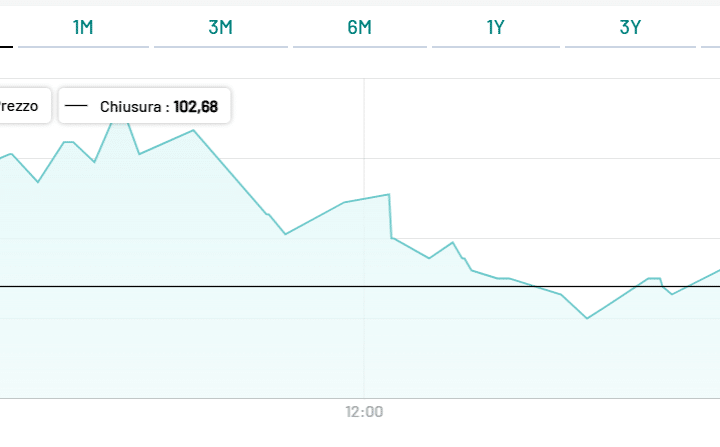Screen dimensions: 720x447
Task: Switch to the 1M time range tab
Action: [x=83, y=27]
